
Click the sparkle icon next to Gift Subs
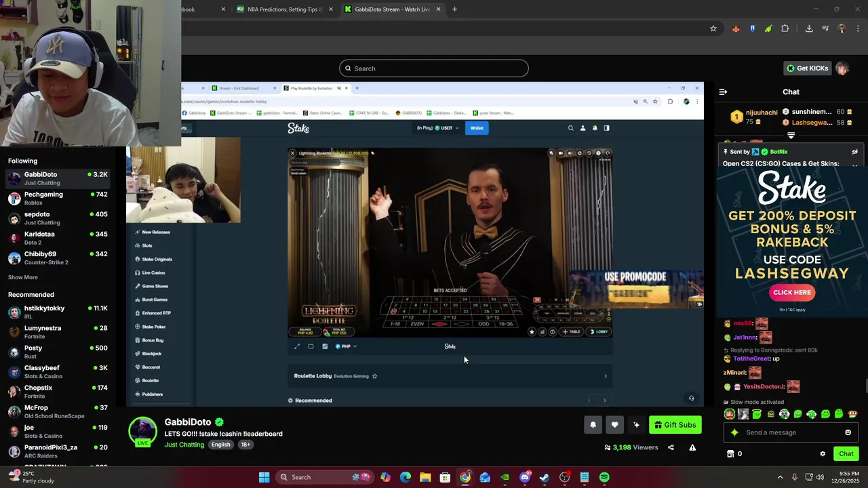coord(636,425)
